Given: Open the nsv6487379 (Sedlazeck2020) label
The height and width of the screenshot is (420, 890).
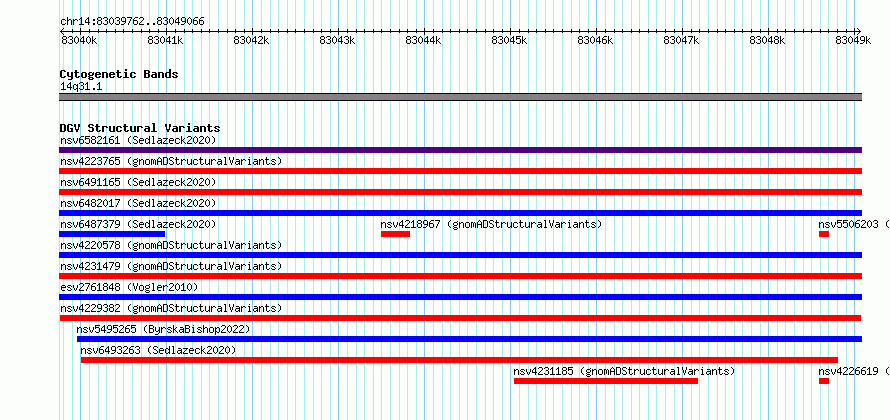Looking at the screenshot, I should (138, 224).
